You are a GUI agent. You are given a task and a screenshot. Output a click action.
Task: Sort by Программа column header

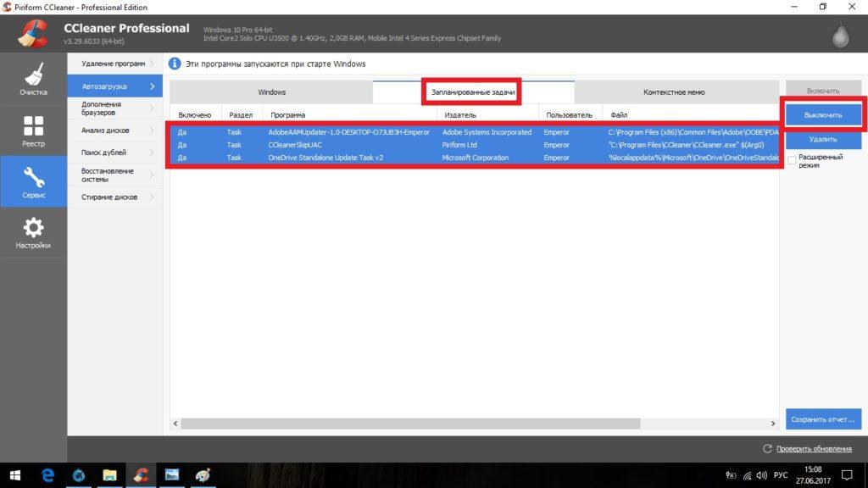[348, 115]
